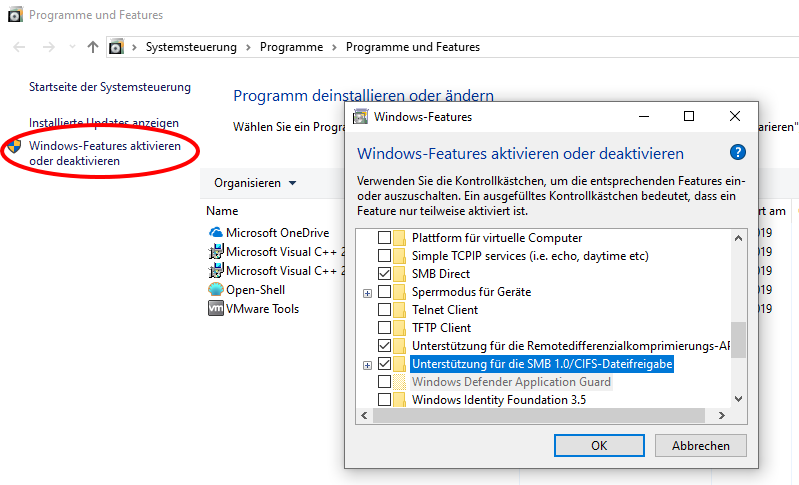
Task: Click folder icon next to TFTP Client
Action: point(400,328)
